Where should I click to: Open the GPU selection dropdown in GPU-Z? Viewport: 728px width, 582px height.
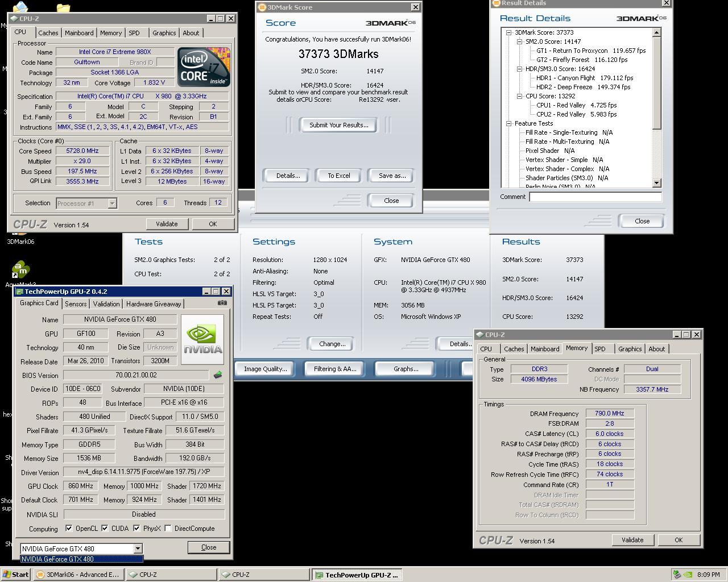point(137,548)
